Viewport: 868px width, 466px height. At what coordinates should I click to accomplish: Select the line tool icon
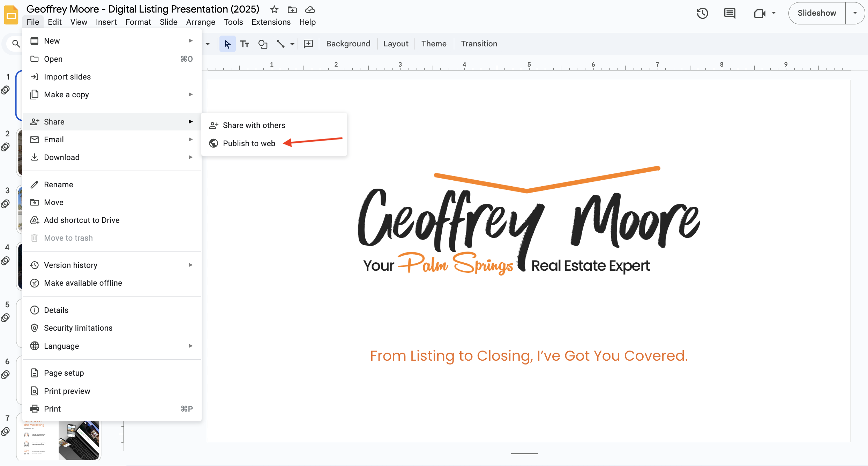coord(280,44)
